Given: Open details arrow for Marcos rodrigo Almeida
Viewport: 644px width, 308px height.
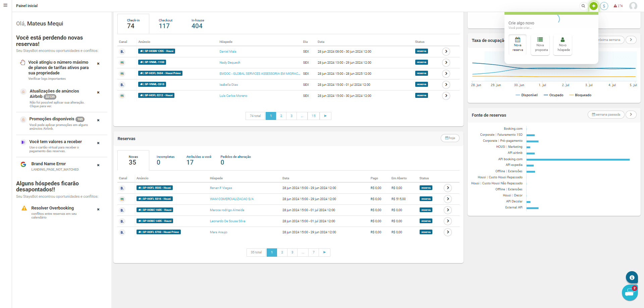Looking at the screenshot, I should (448, 210).
